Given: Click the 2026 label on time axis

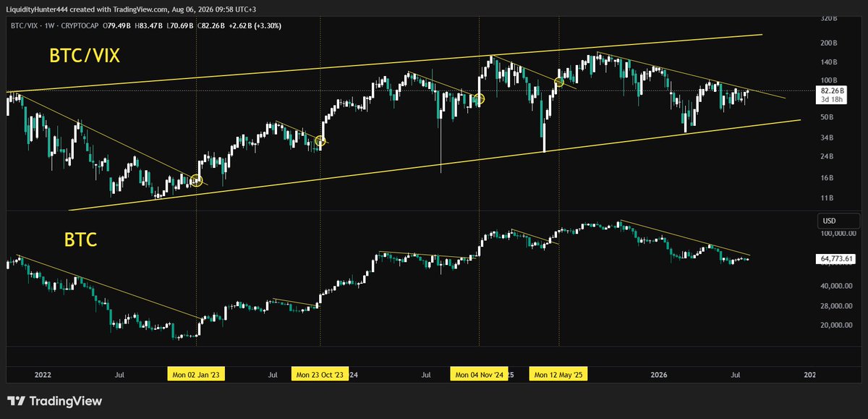Looking at the screenshot, I should pos(658,375).
